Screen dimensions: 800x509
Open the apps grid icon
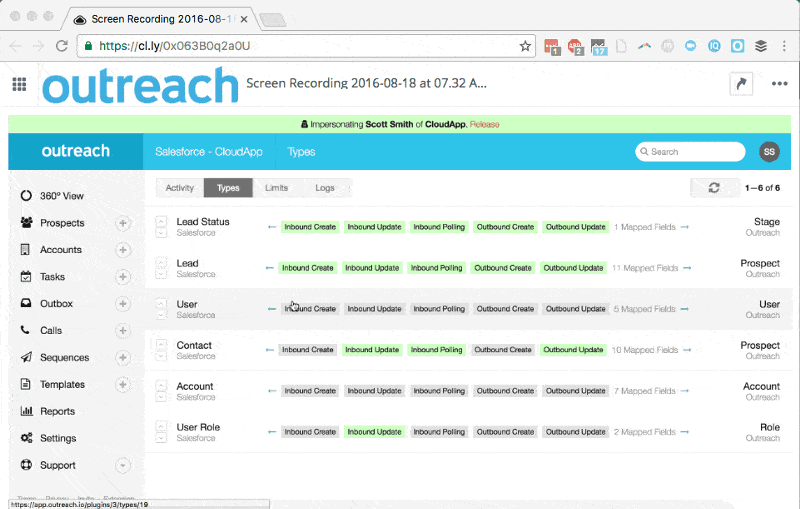19,84
